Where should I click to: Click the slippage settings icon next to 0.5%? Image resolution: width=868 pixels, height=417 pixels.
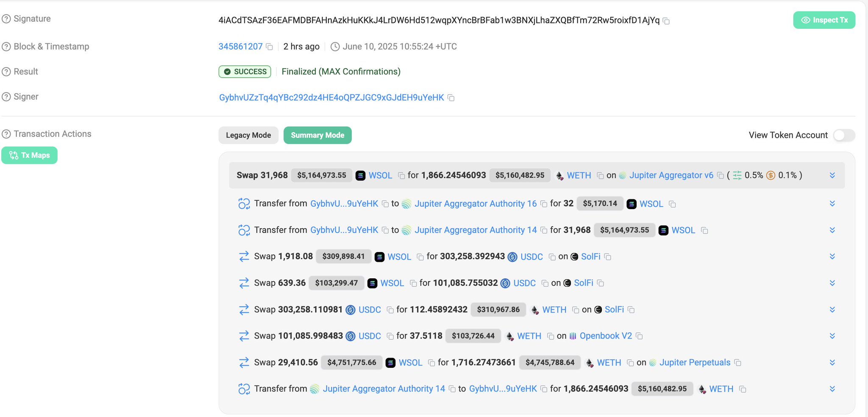(x=737, y=175)
